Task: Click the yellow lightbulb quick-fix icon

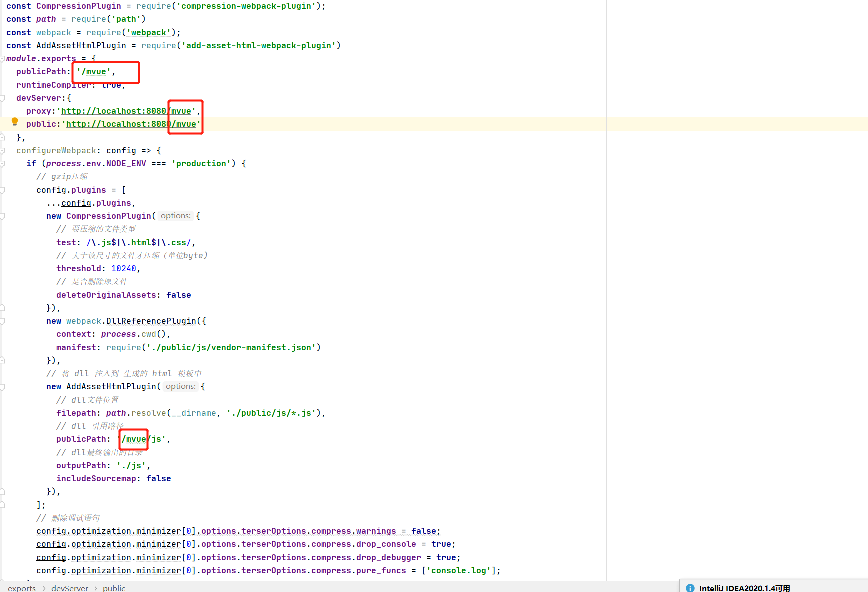Action: click(15, 122)
